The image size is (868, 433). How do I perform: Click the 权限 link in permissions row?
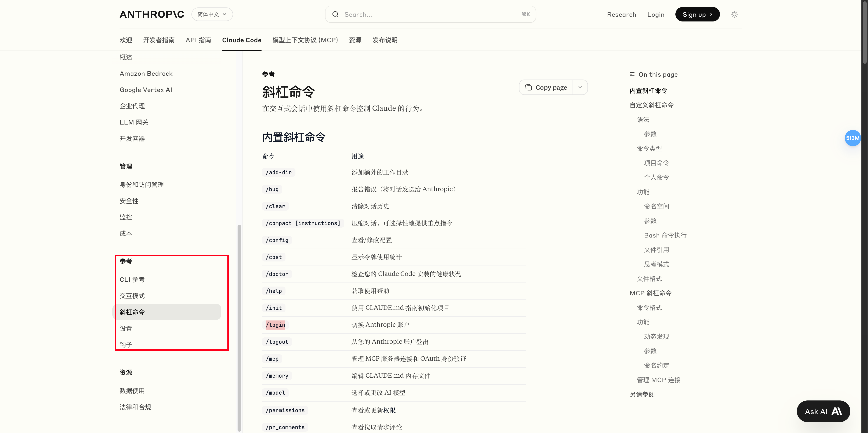tap(389, 410)
